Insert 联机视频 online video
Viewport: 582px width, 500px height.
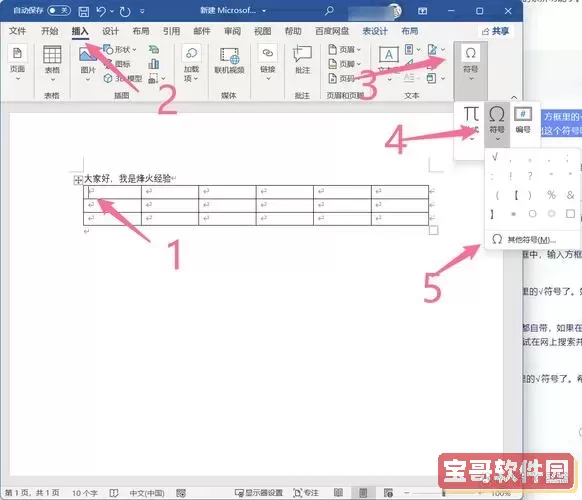click(229, 61)
